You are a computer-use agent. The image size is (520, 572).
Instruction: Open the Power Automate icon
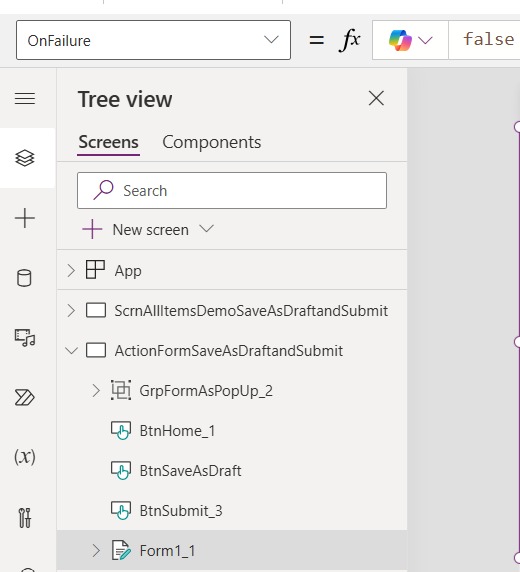coord(24,397)
